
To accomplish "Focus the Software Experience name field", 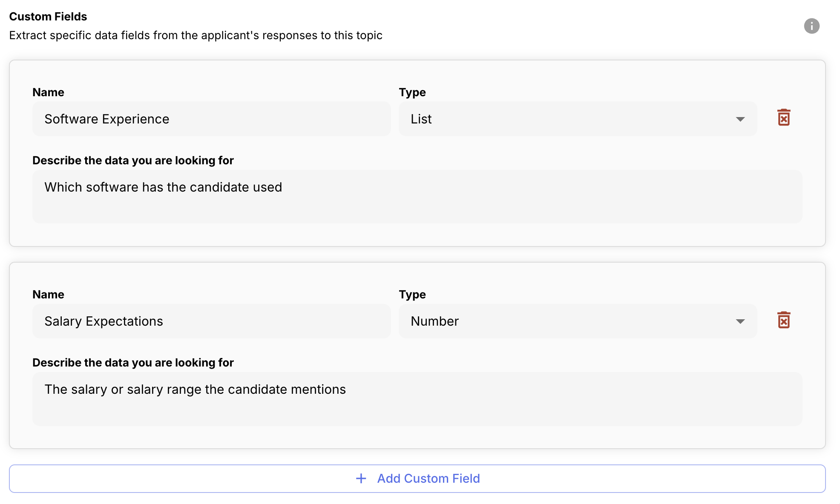I will pos(211,119).
